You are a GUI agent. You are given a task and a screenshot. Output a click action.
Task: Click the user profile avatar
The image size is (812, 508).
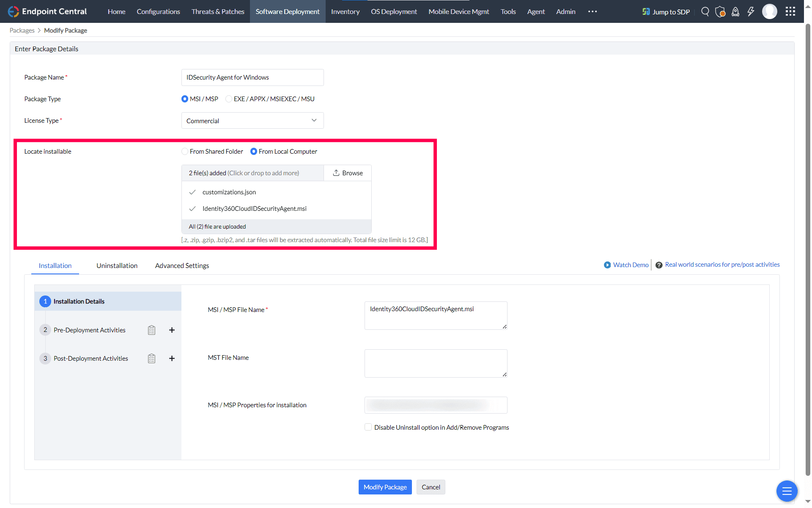coord(769,11)
